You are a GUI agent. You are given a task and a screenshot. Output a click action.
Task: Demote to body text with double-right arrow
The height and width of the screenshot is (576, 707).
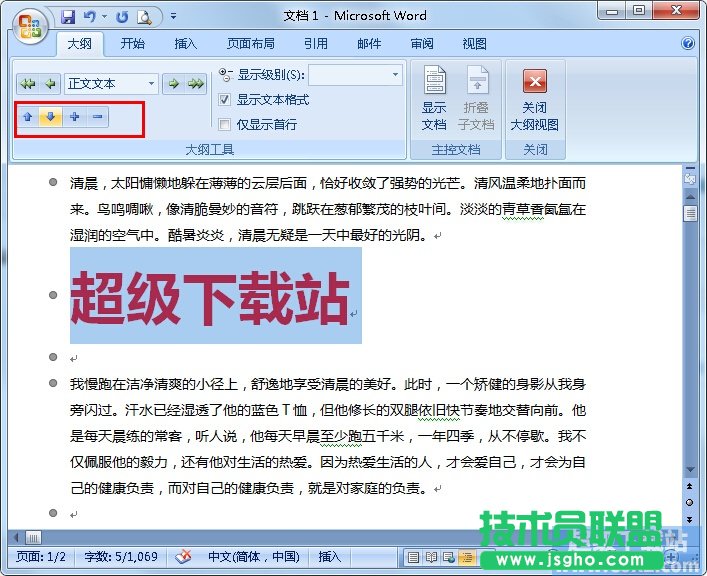click(196, 84)
